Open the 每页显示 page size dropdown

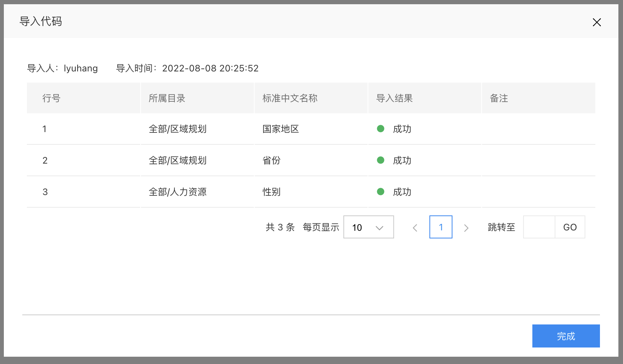tap(369, 227)
